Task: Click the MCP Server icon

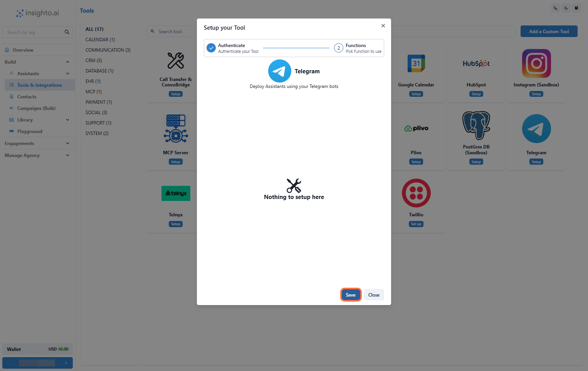Action: pyautogui.click(x=176, y=128)
